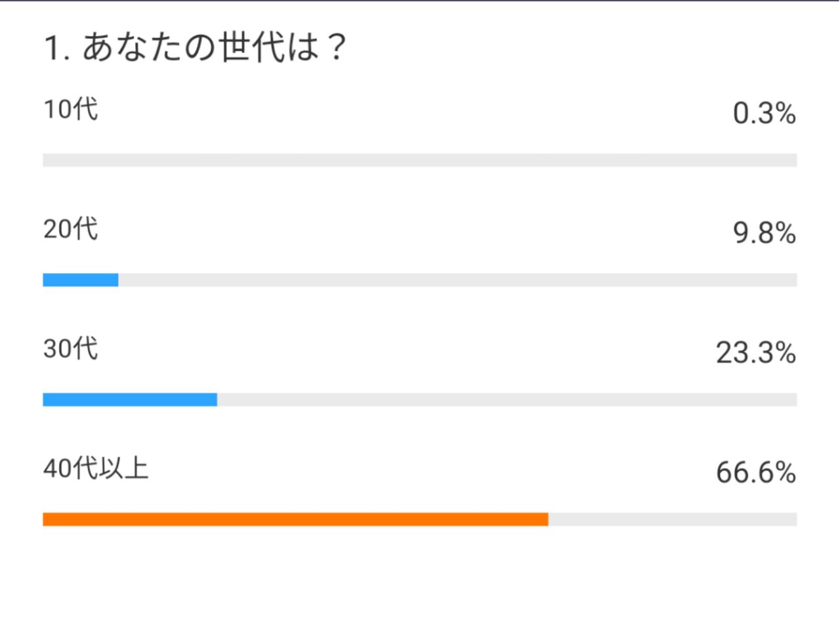Click the gray unfilled part of the 30代 bar
The width and height of the screenshot is (840, 623).
pyautogui.click(x=507, y=399)
